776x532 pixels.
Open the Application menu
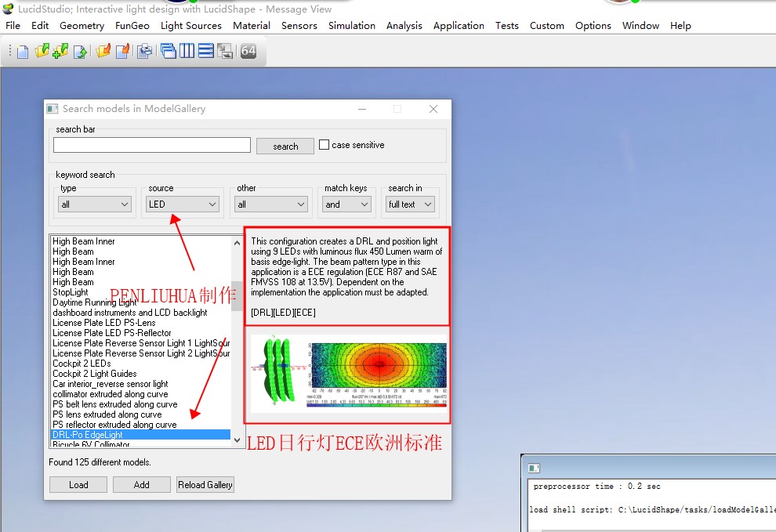[459, 26]
